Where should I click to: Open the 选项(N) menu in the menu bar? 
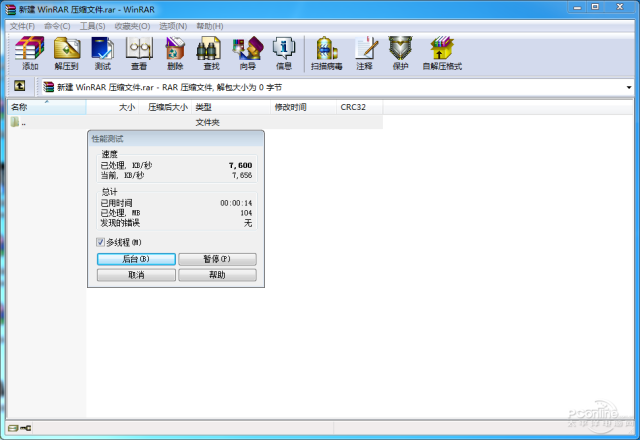pos(174,25)
